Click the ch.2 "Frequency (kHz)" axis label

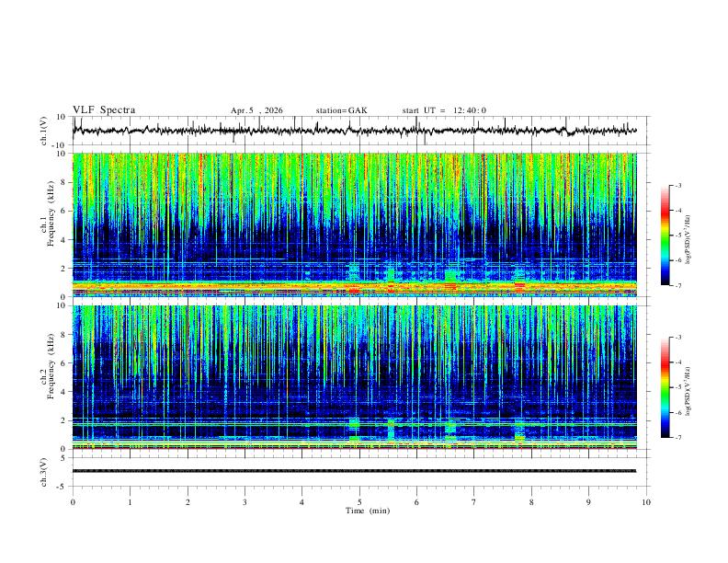[51, 366]
